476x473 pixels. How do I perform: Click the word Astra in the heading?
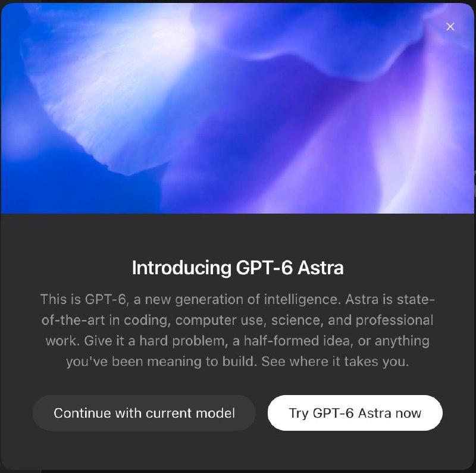320,268
